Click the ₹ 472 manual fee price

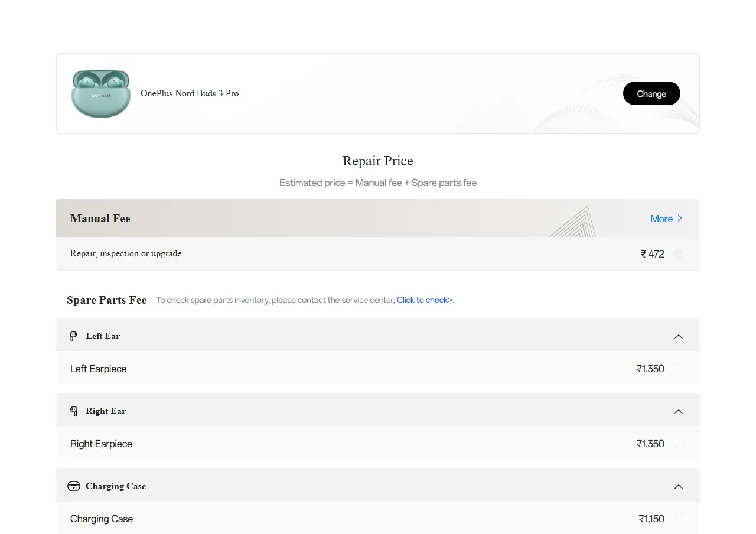[x=653, y=254]
